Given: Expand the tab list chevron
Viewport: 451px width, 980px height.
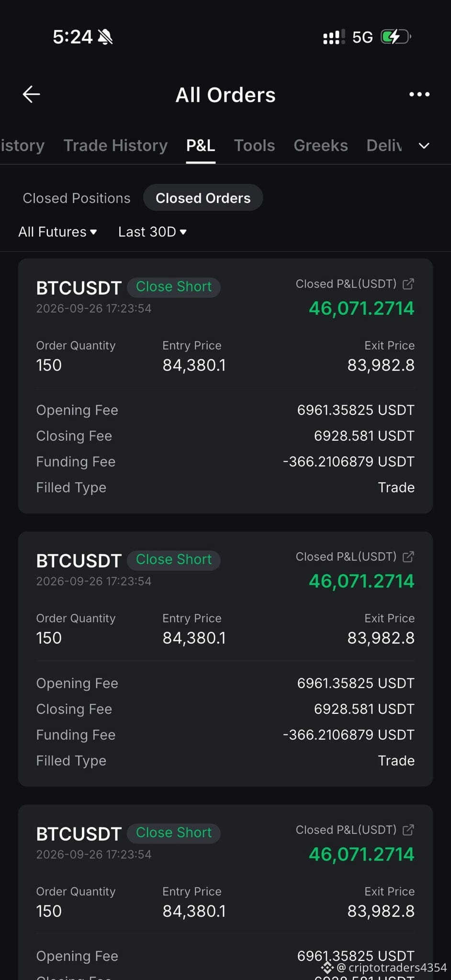Looking at the screenshot, I should coord(424,145).
